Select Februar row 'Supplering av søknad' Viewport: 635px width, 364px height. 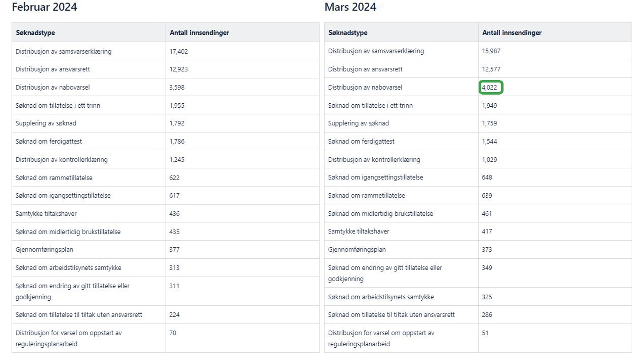tap(165, 123)
